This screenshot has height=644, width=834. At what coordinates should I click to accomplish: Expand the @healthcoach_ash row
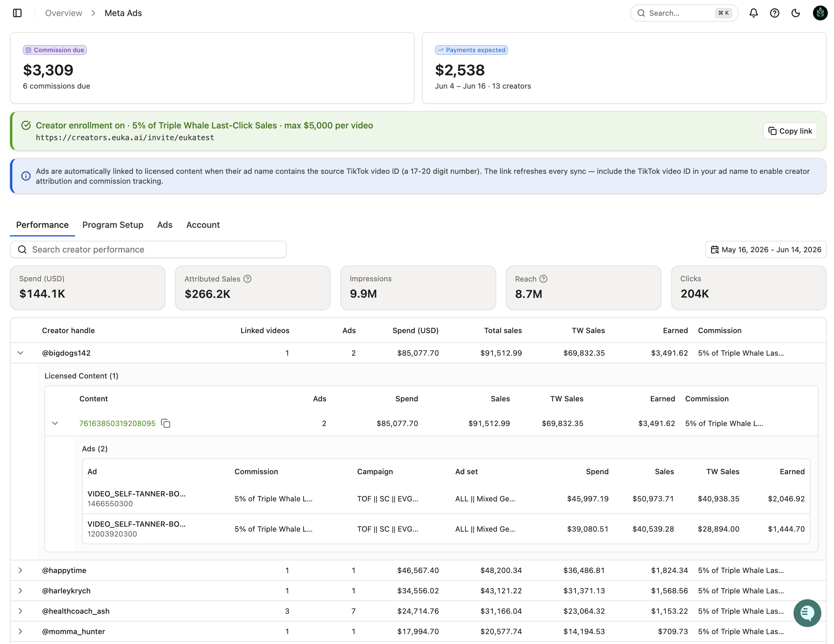(21, 611)
